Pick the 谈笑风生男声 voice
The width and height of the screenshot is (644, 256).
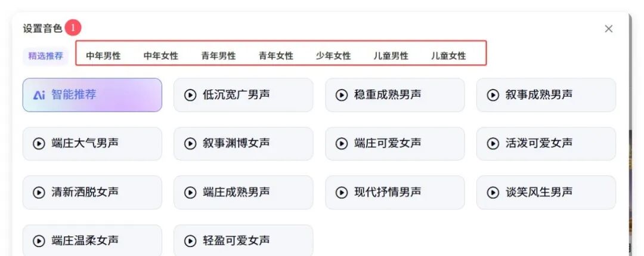coord(546,192)
